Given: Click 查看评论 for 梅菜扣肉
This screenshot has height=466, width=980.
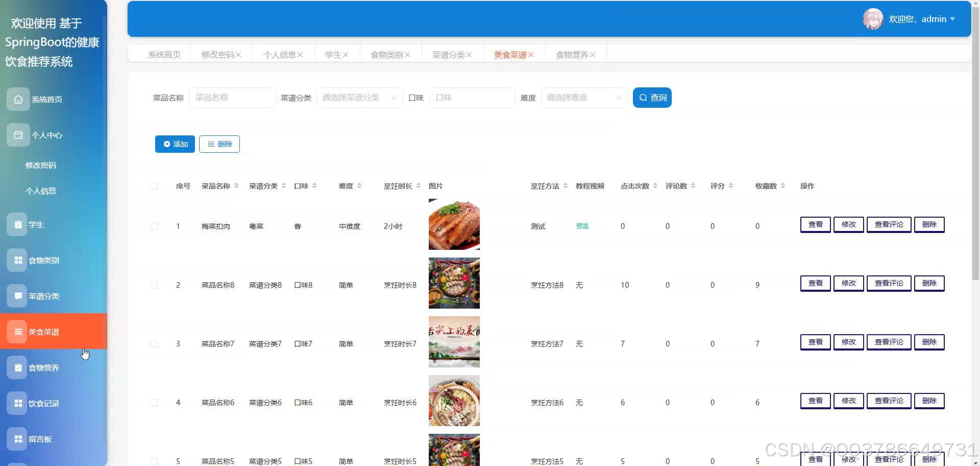Looking at the screenshot, I should tap(889, 224).
